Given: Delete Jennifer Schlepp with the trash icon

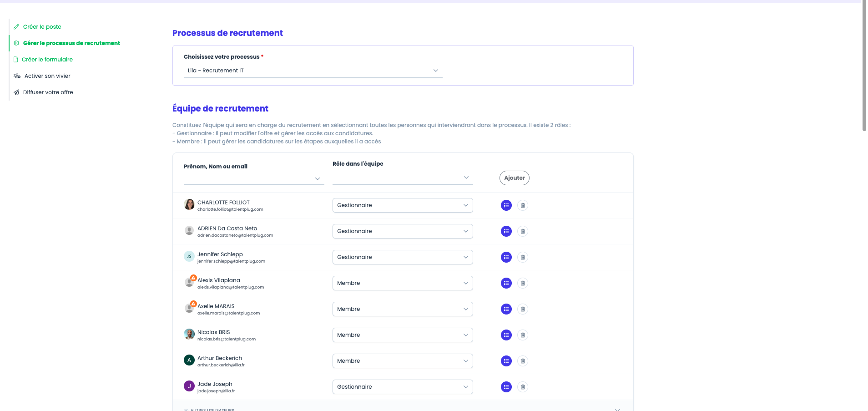Looking at the screenshot, I should click(x=523, y=257).
